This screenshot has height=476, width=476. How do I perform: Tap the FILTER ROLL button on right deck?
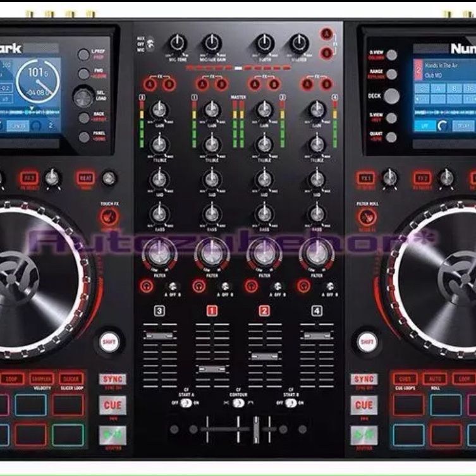pyautogui.click(x=367, y=217)
